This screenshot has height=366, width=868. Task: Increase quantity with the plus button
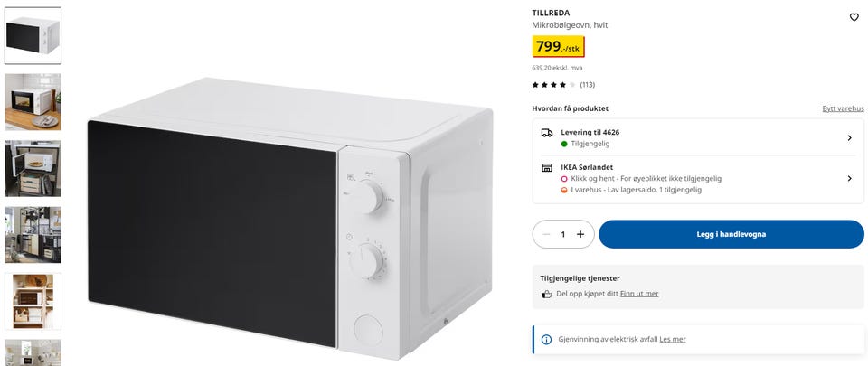pyautogui.click(x=580, y=234)
